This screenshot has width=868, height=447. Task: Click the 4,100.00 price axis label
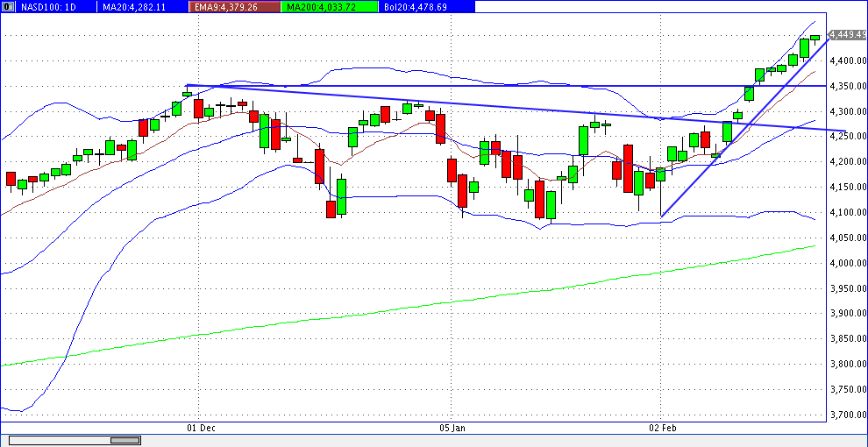846,212
